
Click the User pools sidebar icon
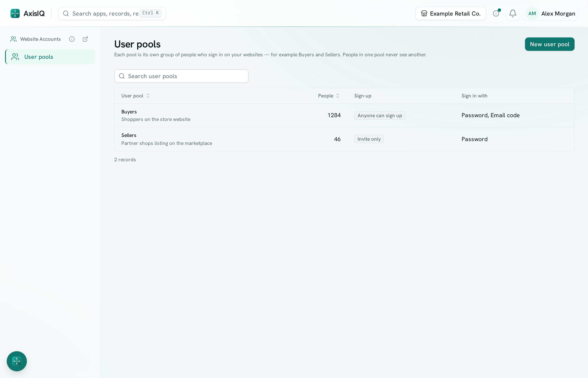click(x=15, y=57)
